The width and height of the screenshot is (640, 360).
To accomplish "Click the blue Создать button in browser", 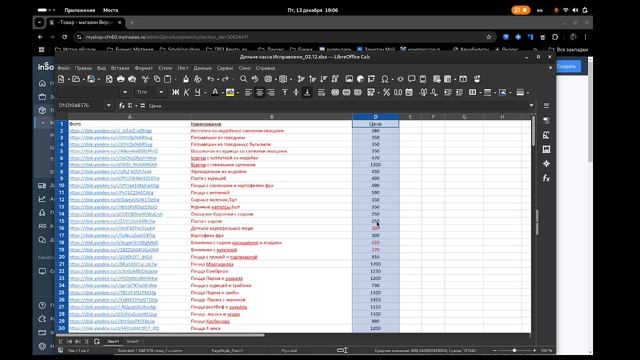I will (567, 66).
